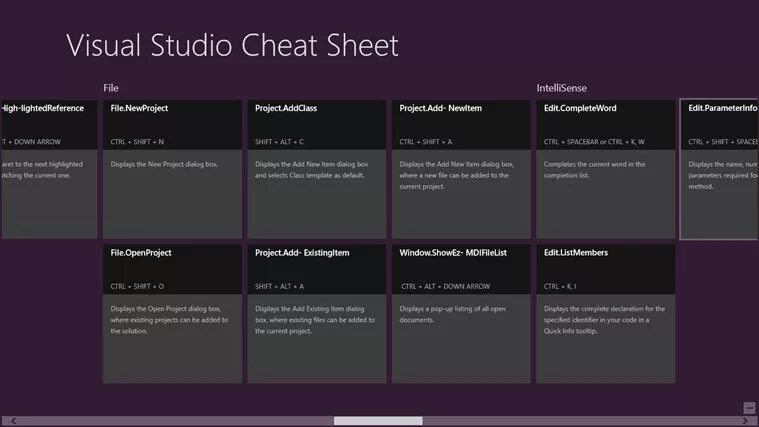Select the Edit.ListMembers card
Image resolution: width=759 pixels, height=427 pixels.
pos(606,314)
